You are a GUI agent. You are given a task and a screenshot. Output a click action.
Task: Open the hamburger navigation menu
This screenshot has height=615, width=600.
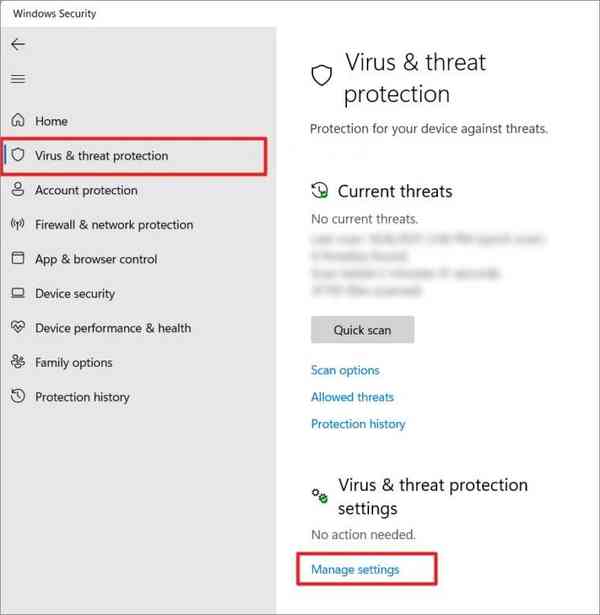[18, 79]
